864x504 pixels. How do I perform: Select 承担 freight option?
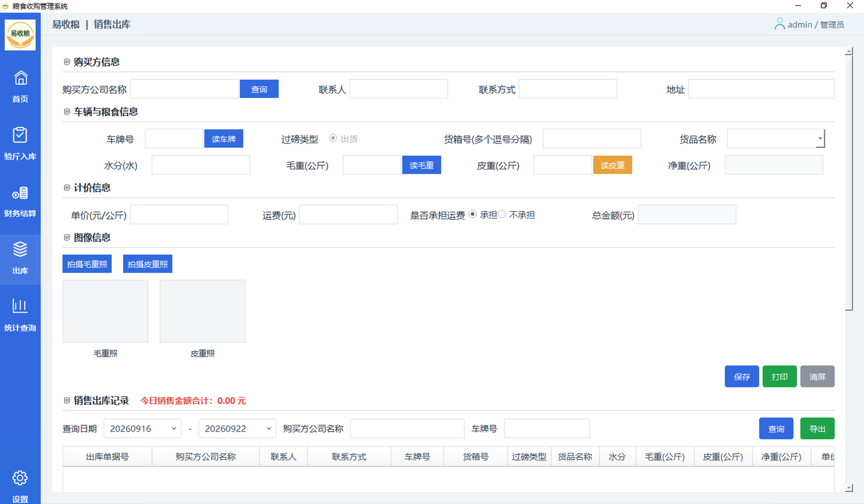[473, 215]
